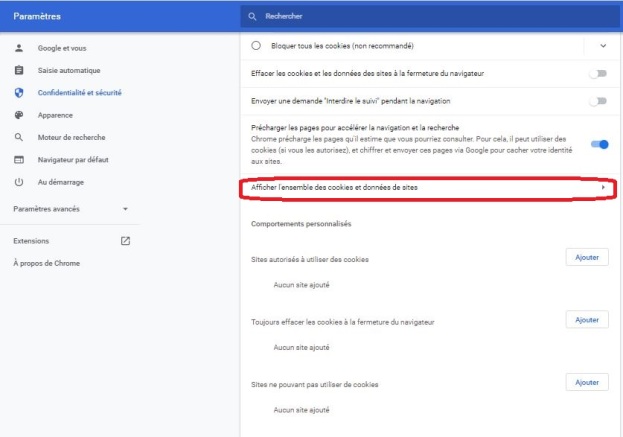Viewport: 623px width, 437px height.
Task: Click Aucun site ajouté under Sites ne pouvant pas
Action: click(x=302, y=410)
